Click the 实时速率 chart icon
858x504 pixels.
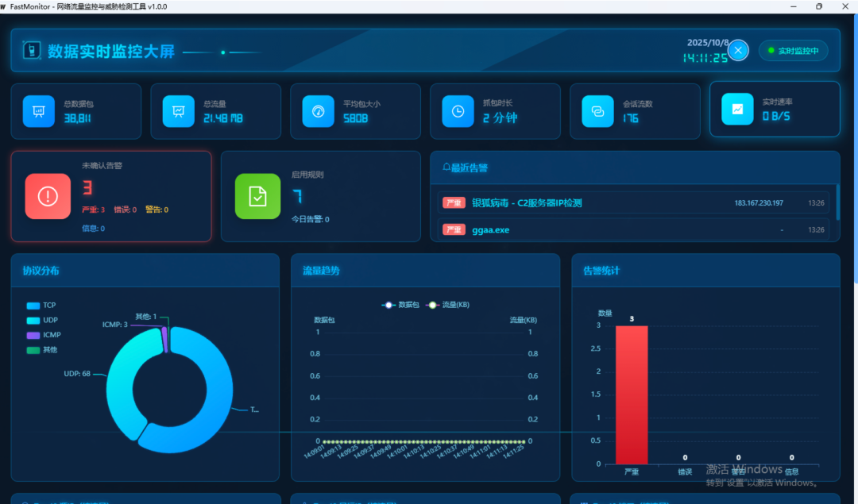(737, 109)
